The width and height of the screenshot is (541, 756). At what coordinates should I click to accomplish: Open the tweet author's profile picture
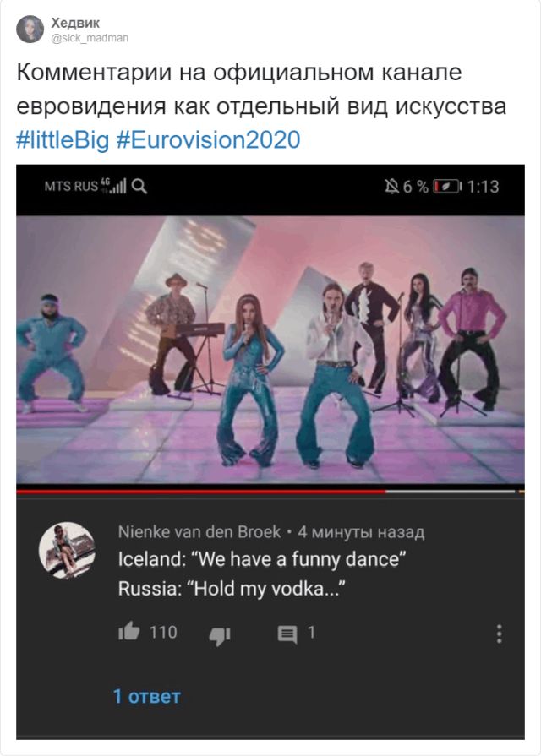click(x=30, y=30)
